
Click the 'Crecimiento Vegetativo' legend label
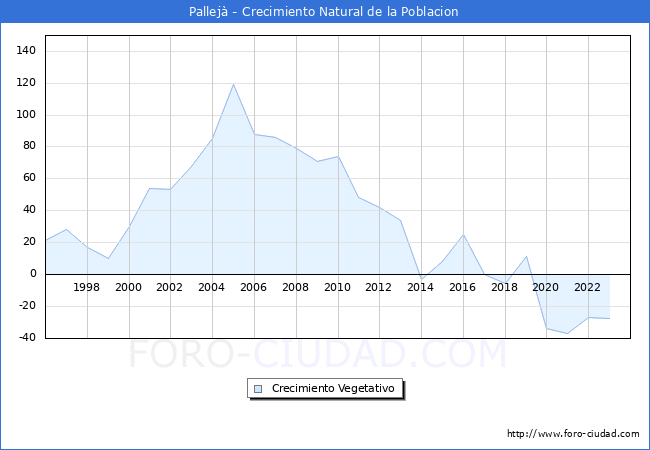pos(333,388)
